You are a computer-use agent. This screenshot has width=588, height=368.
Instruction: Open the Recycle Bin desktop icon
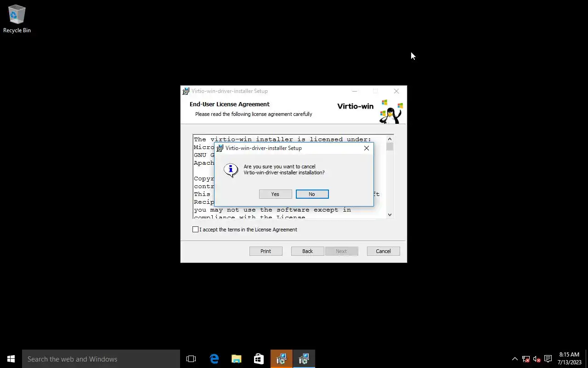[x=17, y=19]
